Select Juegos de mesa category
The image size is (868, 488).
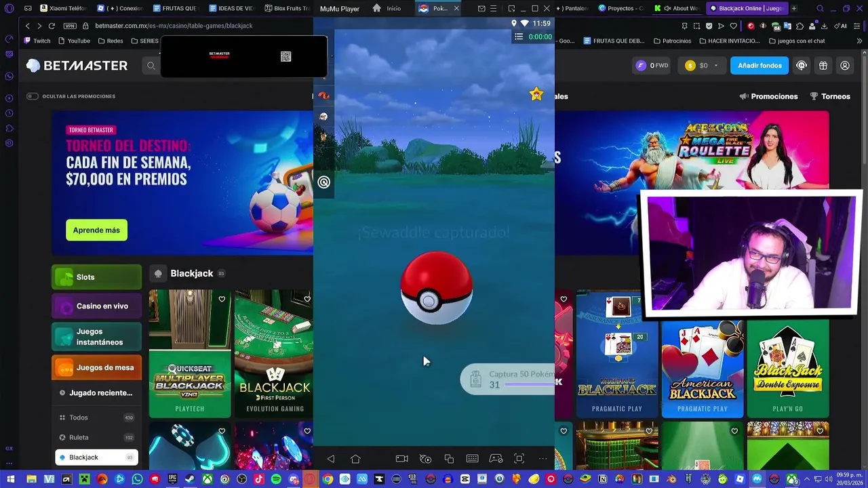(x=96, y=367)
